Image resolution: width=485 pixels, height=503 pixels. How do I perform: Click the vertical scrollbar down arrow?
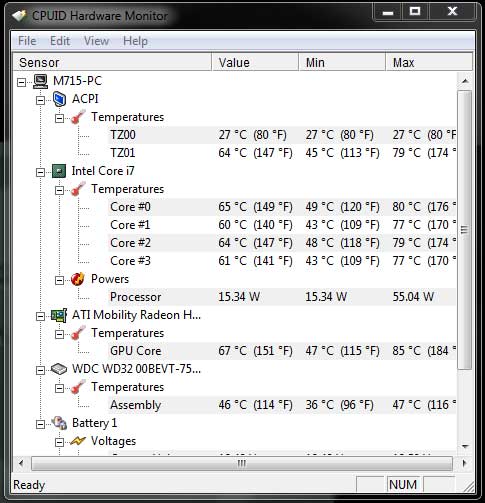[x=465, y=446]
